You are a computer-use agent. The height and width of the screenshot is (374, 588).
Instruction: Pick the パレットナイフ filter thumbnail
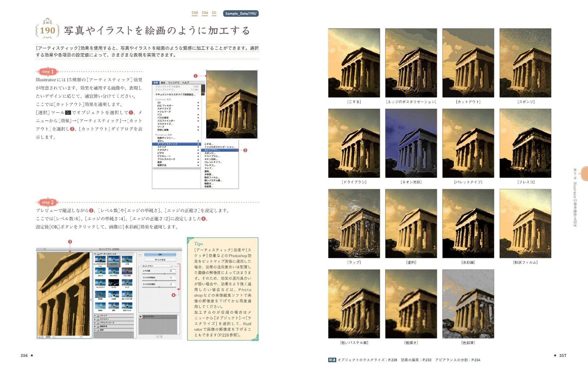101,282
